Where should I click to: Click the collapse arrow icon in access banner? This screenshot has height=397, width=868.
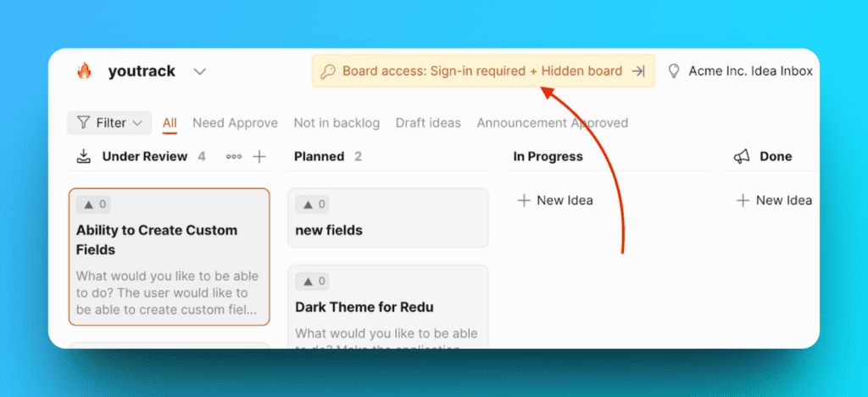click(x=639, y=71)
